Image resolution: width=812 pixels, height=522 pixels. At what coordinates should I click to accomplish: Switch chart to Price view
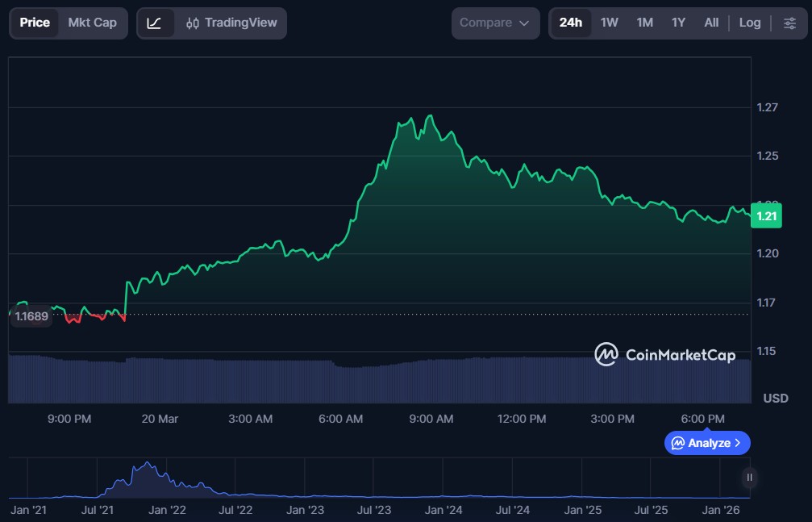(x=35, y=23)
